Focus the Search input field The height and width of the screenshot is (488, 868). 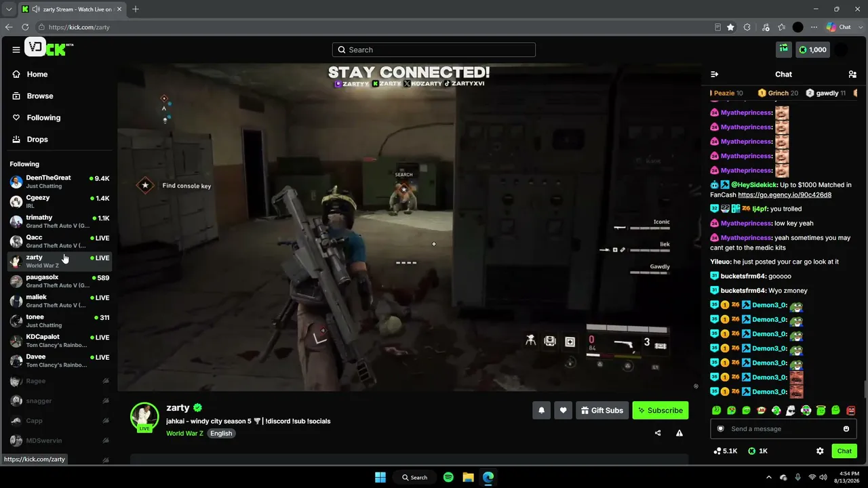tap(434, 49)
